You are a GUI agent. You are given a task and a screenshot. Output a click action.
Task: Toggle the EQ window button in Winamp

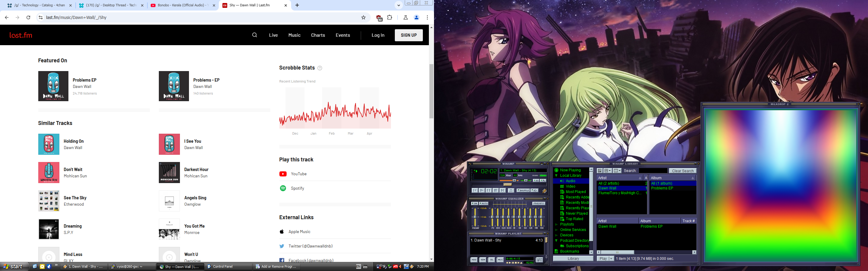(536, 181)
